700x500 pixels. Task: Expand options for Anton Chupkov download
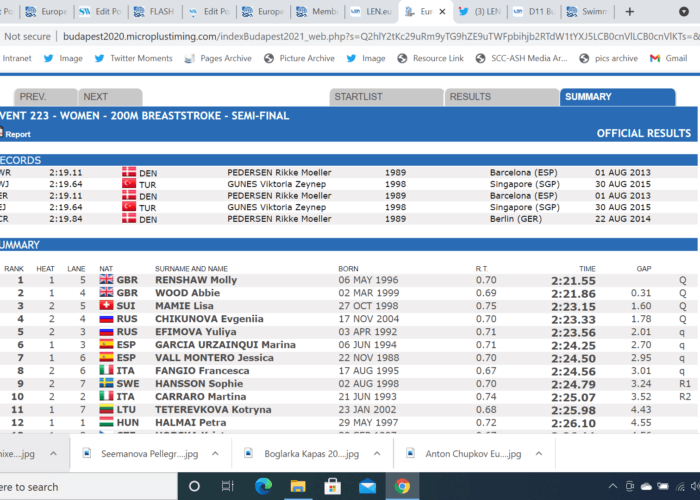[538, 454]
